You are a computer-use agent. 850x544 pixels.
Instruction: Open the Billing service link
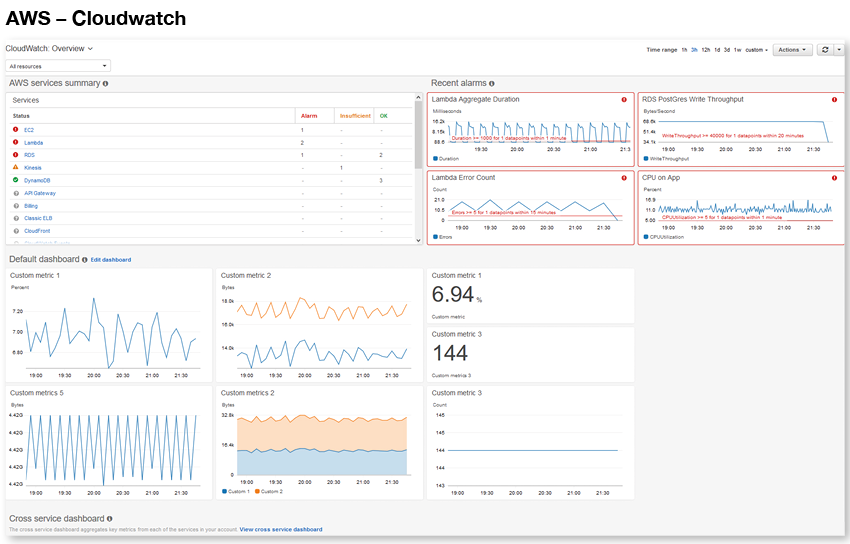click(x=31, y=206)
